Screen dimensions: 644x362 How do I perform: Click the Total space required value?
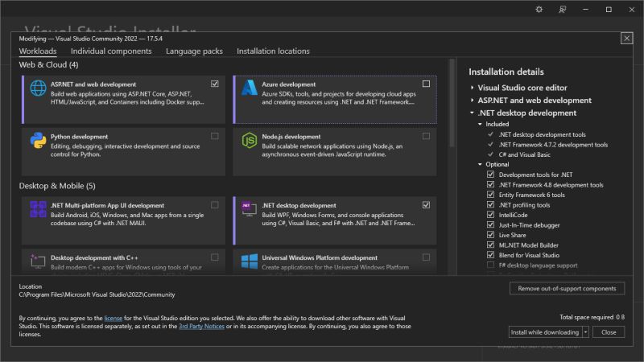pos(620,317)
